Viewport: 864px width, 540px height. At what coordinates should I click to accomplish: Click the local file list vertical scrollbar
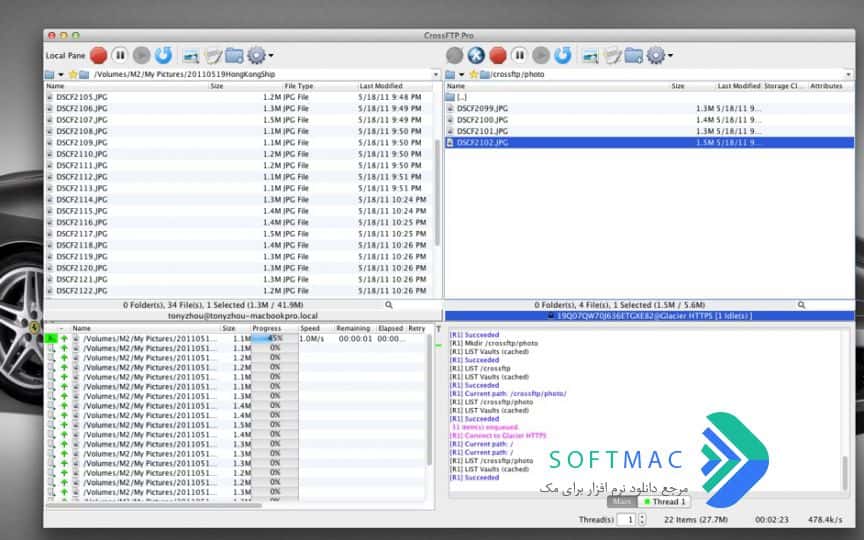(x=438, y=191)
